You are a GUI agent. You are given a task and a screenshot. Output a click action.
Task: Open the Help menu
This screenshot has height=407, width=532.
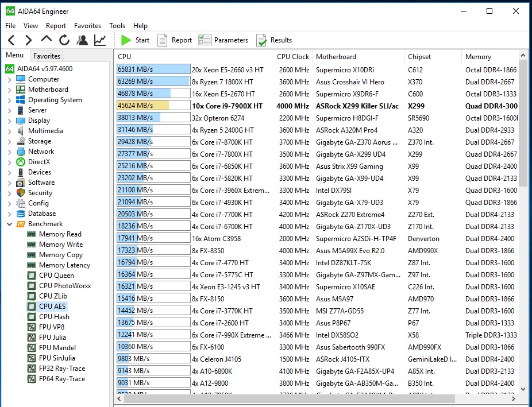[x=140, y=26]
